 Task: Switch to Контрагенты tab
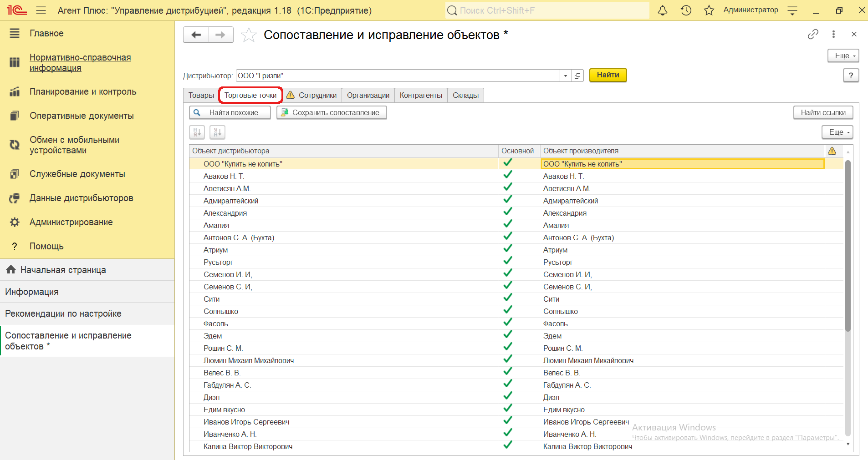[x=421, y=95]
